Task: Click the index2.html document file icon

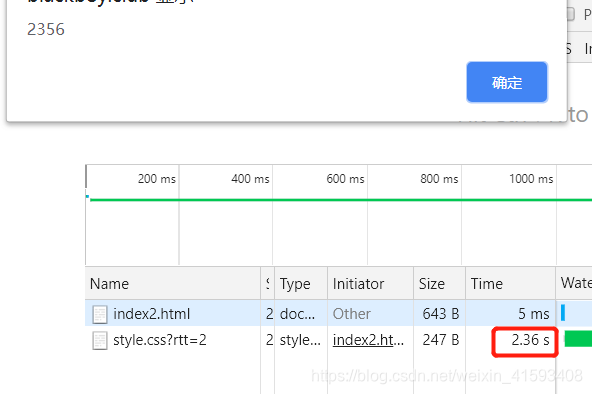Action: (x=100, y=314)
